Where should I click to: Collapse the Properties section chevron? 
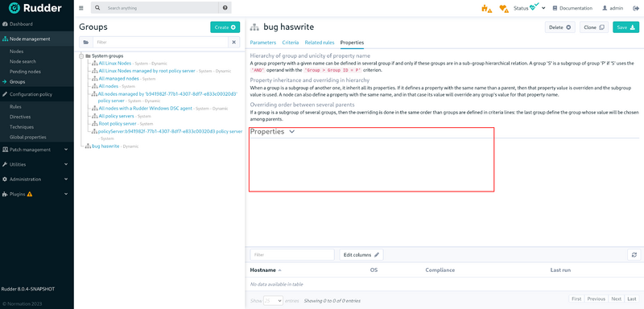tap(292, 132)
